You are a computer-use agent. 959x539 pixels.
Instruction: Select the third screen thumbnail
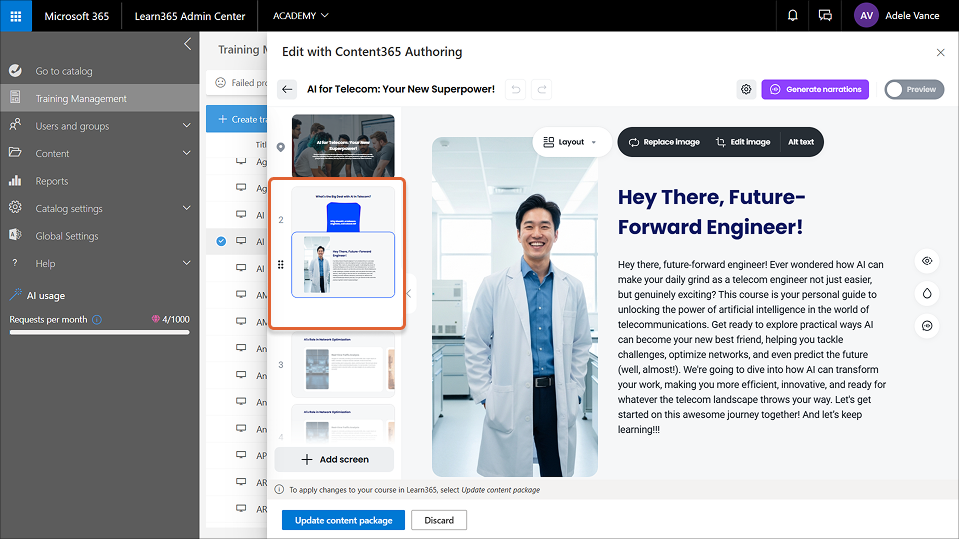[343, 363]
